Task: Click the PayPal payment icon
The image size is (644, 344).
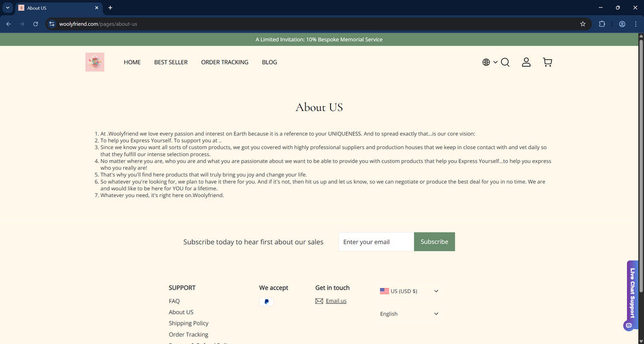Action: pyautogui.click(x=266, y=301)
